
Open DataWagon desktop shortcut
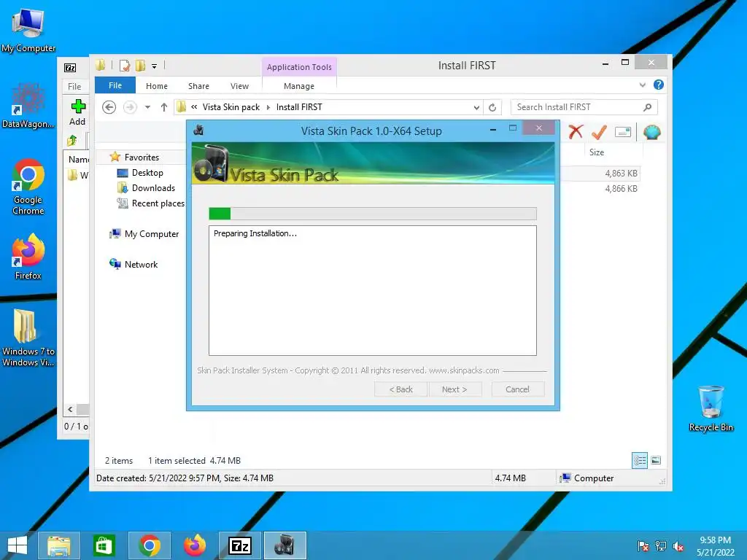pyautogui.click(x=28, y=106)
